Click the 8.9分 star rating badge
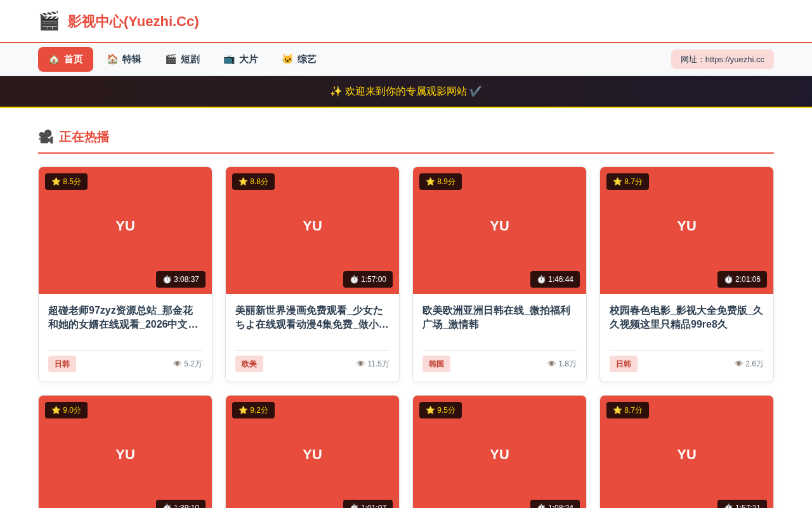The width and height of the screenshot is (812, 508). pyautogui.click(x=440, y=182)
